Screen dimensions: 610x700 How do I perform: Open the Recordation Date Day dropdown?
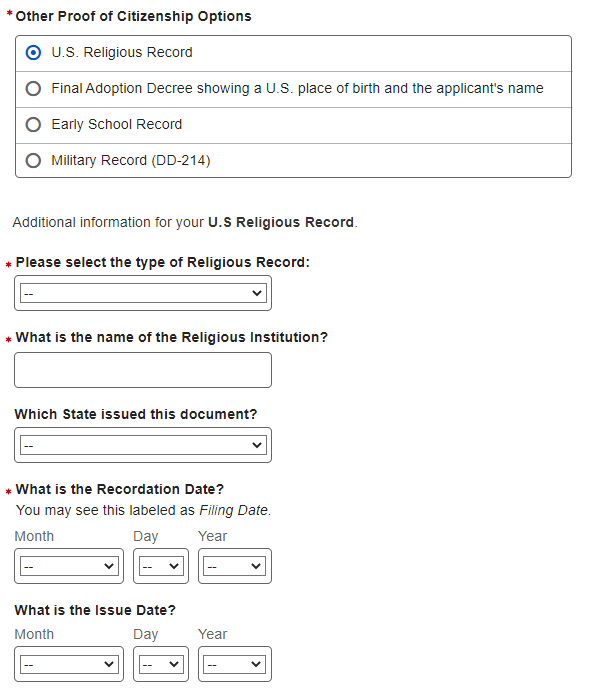coord(159,566)
